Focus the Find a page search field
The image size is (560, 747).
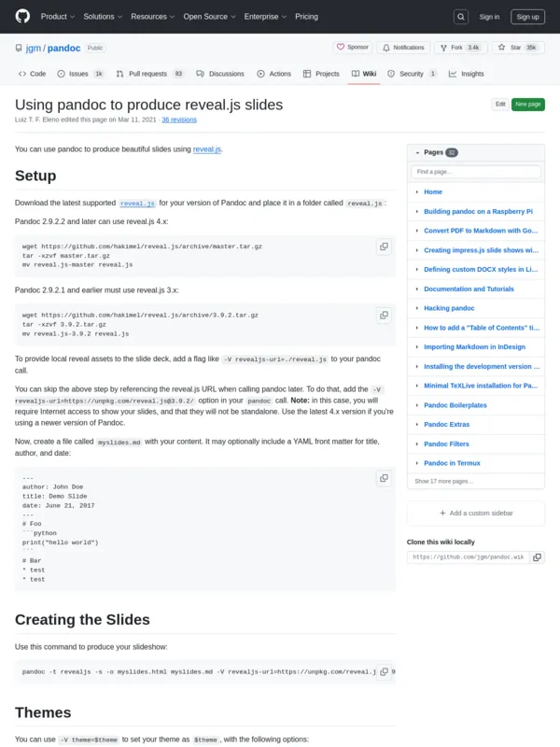click(x=476, y=172)
